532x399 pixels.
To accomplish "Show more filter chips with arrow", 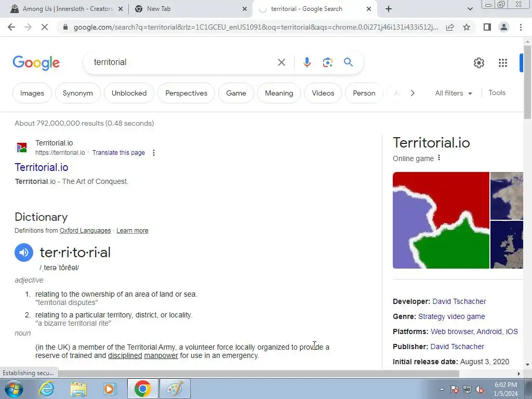I will (x=413, y=93).
